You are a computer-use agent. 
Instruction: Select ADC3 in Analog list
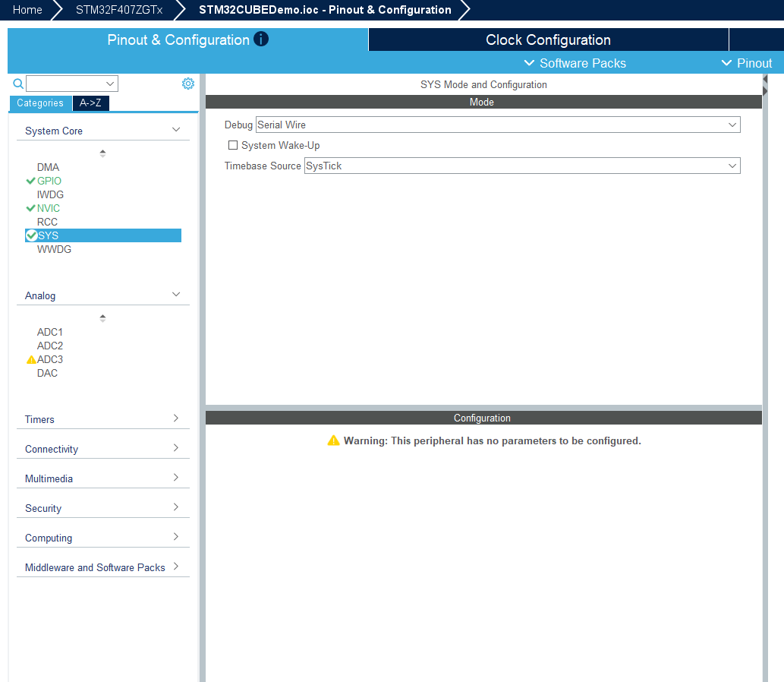point(50,359)
